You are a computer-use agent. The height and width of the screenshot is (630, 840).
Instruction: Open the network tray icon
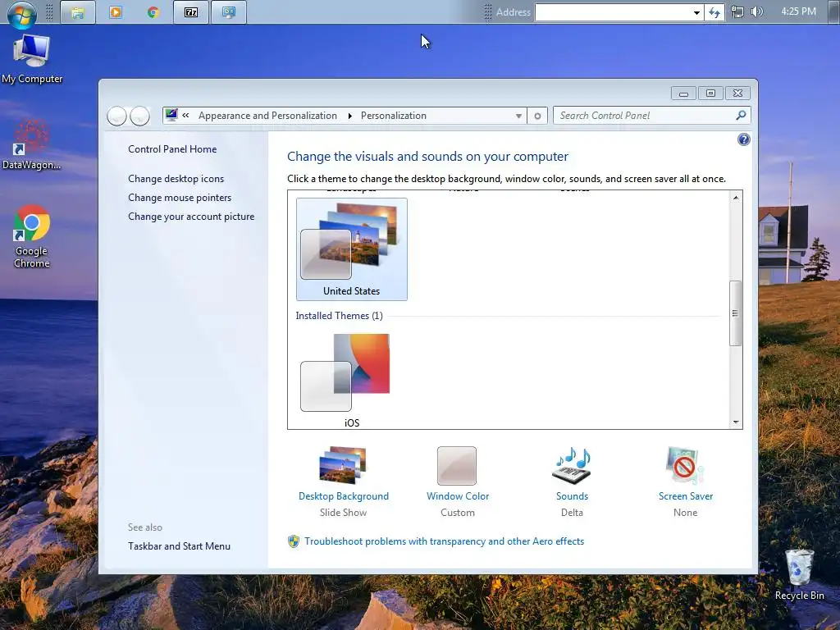coord(737,11)
